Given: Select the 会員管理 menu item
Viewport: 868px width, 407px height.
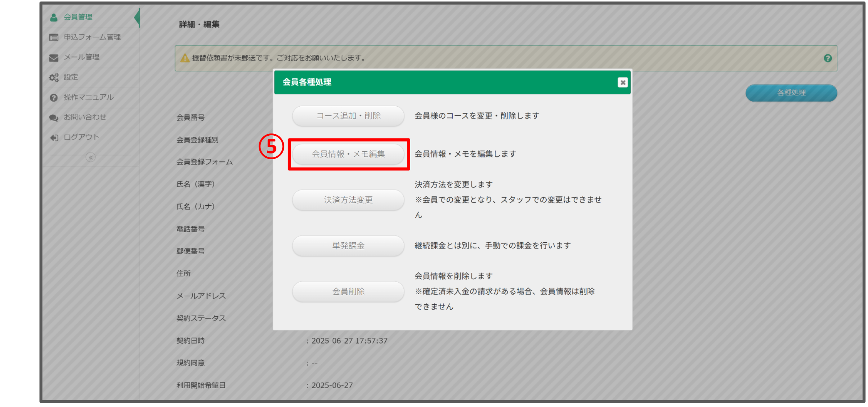Looking at the screenshot, I should [78, 16].
